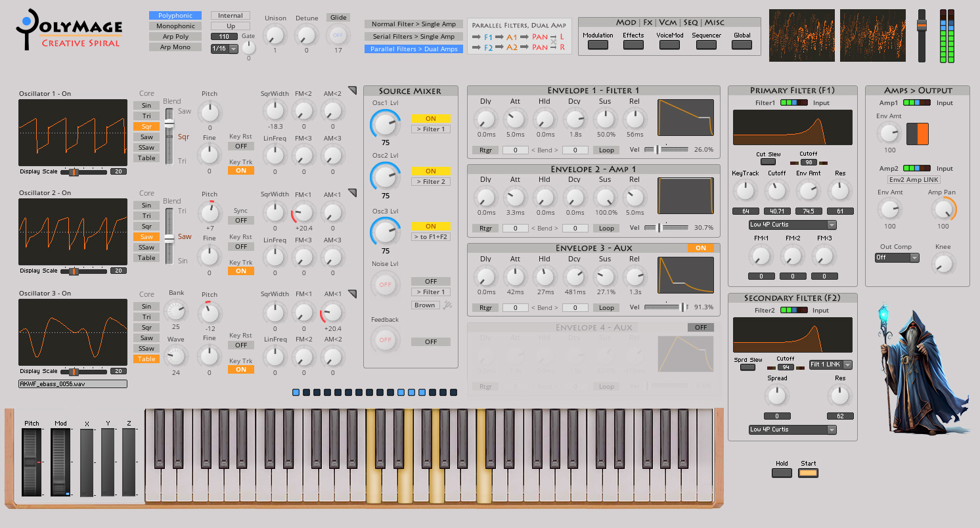
Task: Turn on Envelope 4 - Aux
Action: (x=701, y=326)
